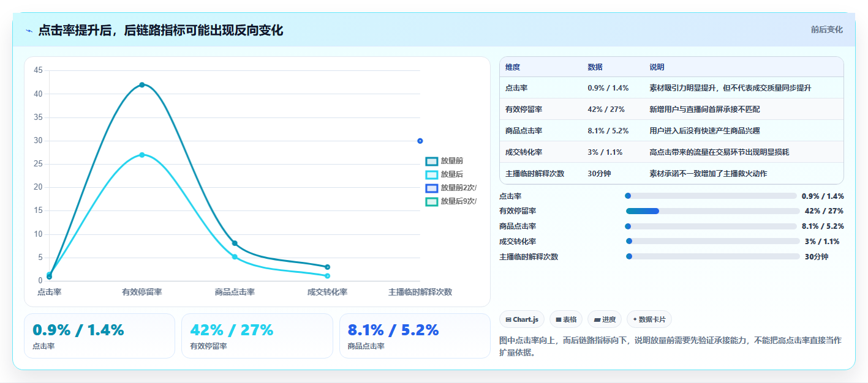
Task: Click table cell 3% / 1.1%
Action: point(605,152)
